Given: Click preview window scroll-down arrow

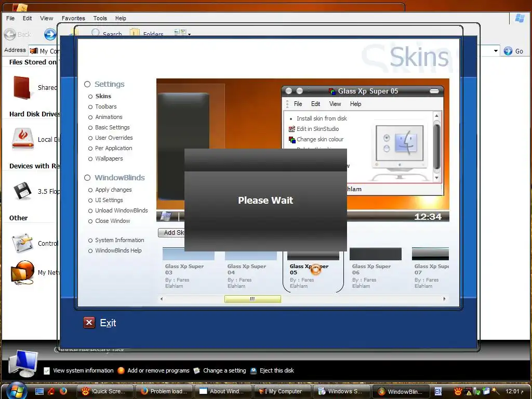Looking at the screenshot, I should point(436,178).
